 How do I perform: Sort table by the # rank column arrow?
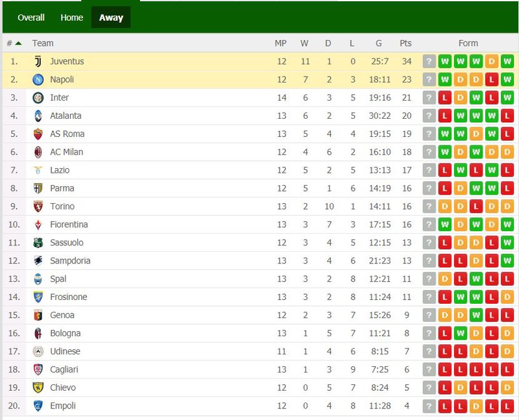19,43
